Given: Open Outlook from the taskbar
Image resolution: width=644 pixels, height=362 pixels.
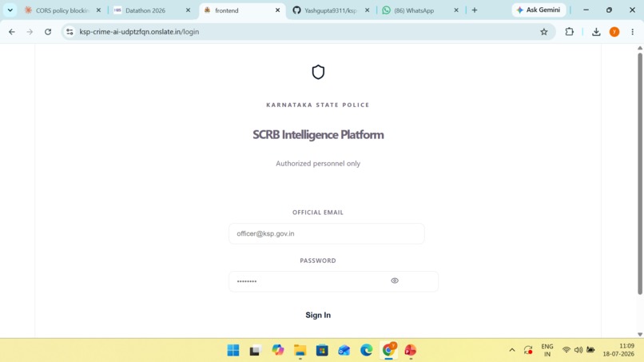Looking at the screenshot, I should [x=344, y=350].
